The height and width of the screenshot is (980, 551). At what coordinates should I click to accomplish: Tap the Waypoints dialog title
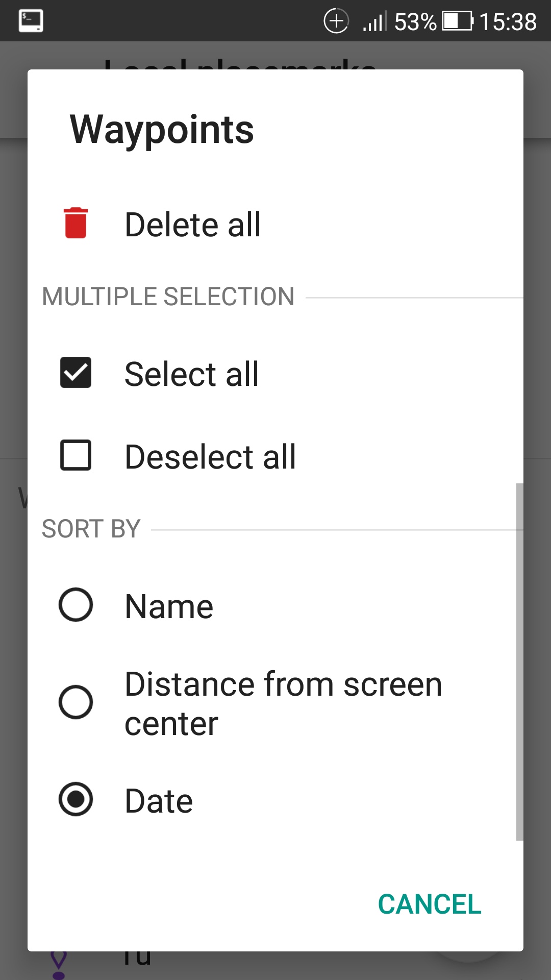162,129
